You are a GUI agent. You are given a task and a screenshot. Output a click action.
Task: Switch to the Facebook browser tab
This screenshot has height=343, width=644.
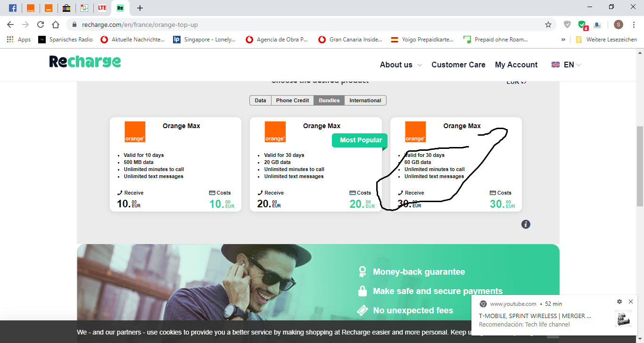pyautogui.click(x=13, y=8)
